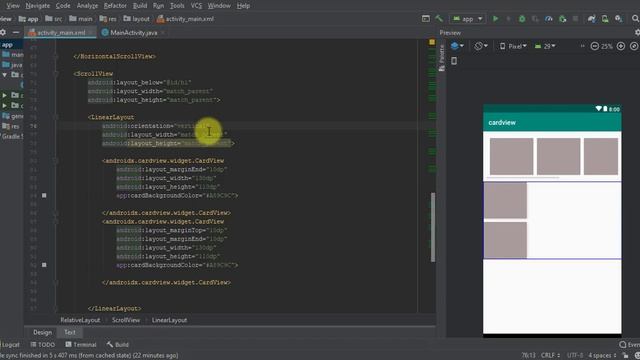
Task: Choose device from the Pixel dropdown
Action: click(513, 46)
